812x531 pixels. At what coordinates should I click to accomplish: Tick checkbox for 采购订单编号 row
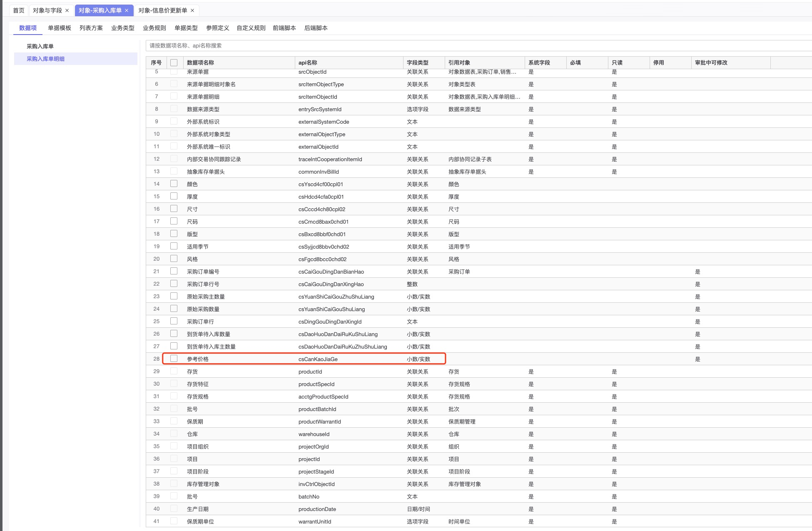pos(174,271)
